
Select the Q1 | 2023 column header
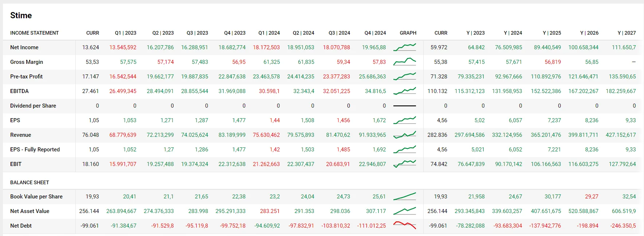[x=126, y=33]
